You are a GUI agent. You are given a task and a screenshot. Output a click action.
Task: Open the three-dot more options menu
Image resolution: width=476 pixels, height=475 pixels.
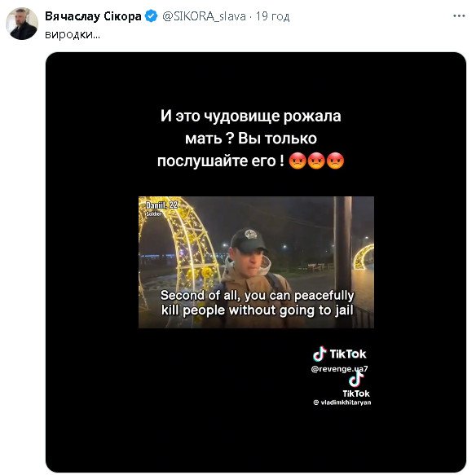459,16
